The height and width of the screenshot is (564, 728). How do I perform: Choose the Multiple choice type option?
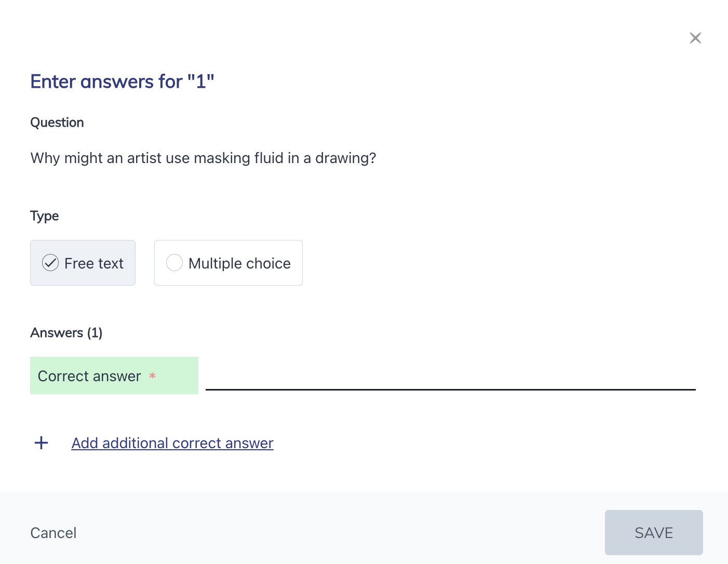pyautogui.click(x=228, y=263)
